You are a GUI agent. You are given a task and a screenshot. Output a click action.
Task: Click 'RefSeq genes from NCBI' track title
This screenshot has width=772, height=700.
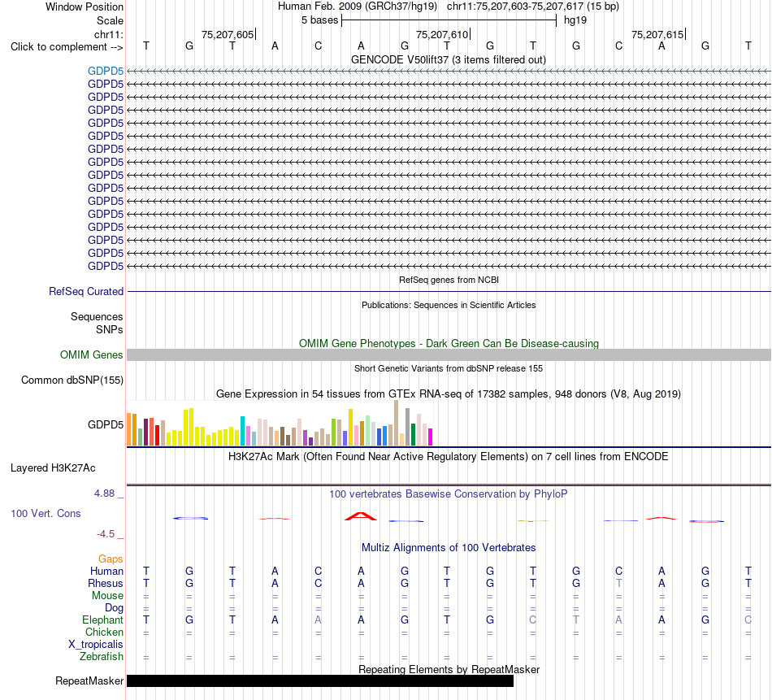pos(449,280)
